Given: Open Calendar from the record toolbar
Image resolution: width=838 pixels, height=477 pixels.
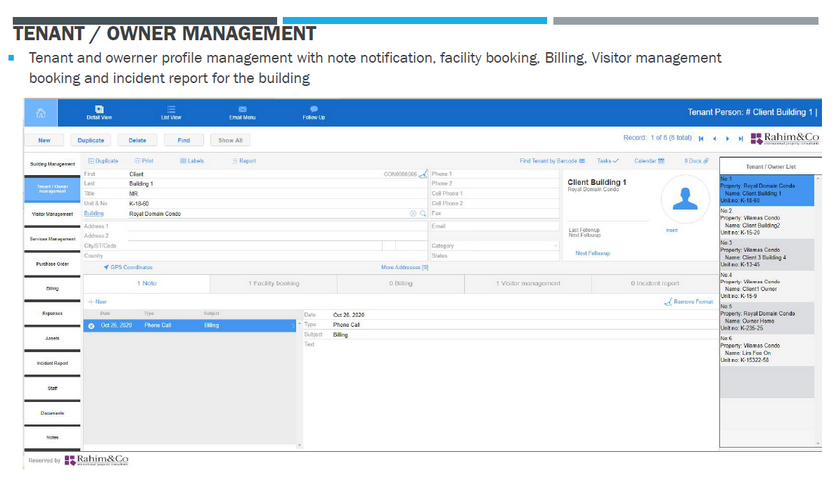Looking at the screenshot, I should (650, 160).
